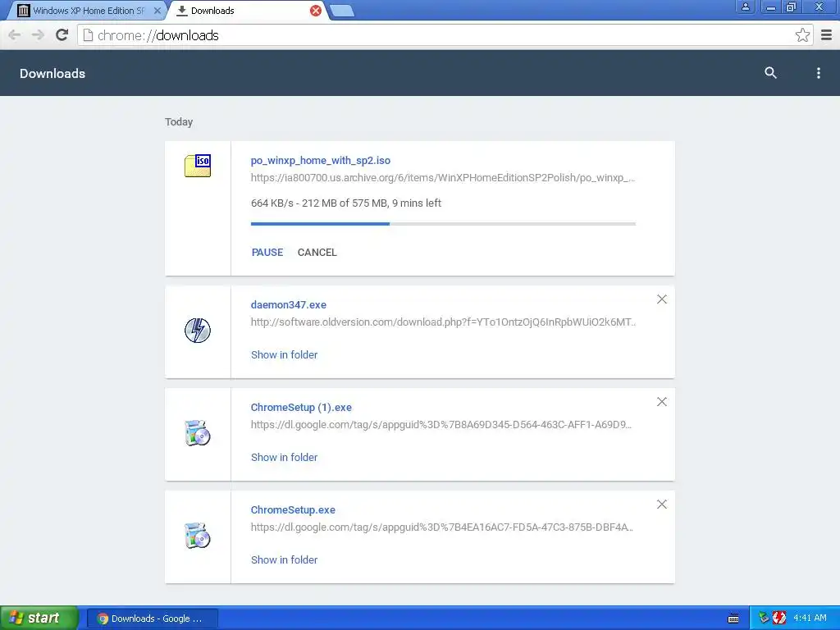
Task: Reload the downloads page
Action: [62, 35]
